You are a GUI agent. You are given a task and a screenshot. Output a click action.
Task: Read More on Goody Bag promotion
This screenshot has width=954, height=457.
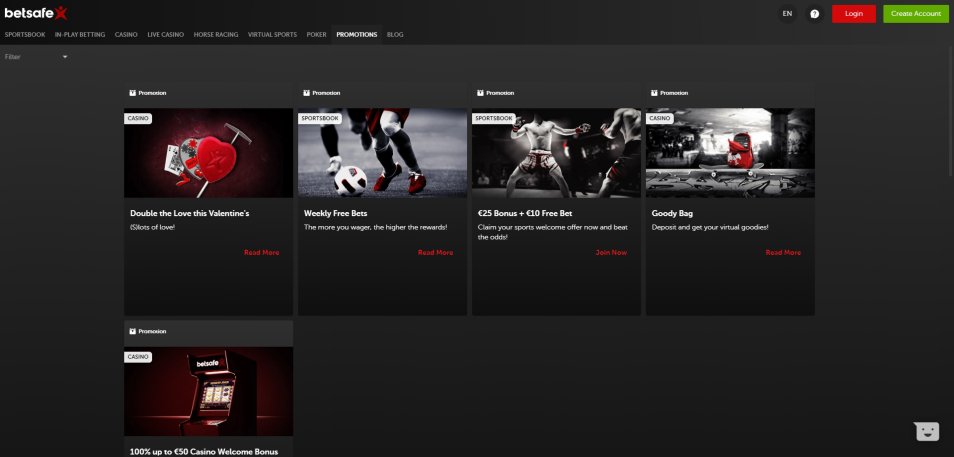tap(784, 253)
